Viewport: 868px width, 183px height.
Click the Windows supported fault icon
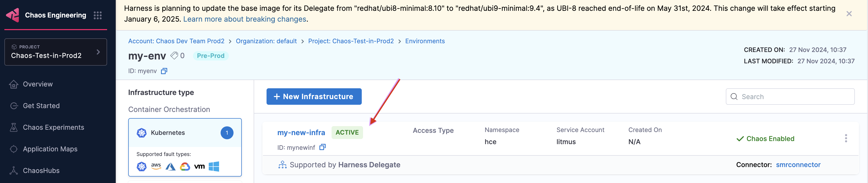point(214,166)
